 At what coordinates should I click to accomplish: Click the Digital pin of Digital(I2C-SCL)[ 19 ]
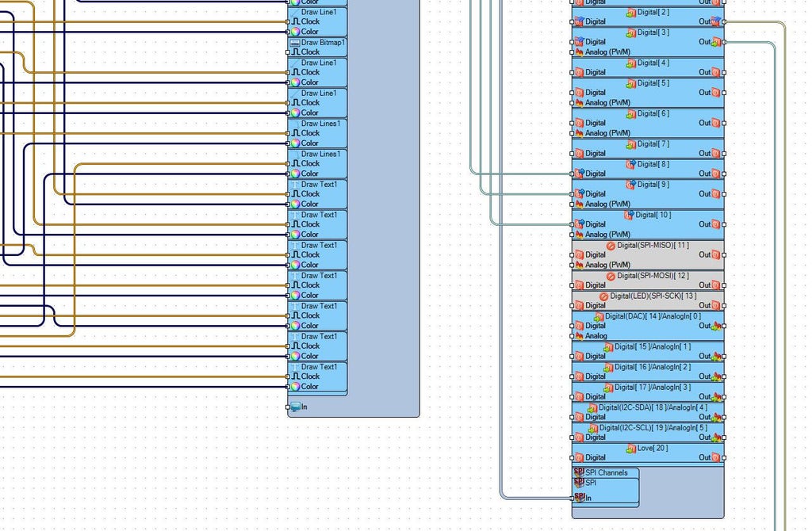click(x=590, y=437)
